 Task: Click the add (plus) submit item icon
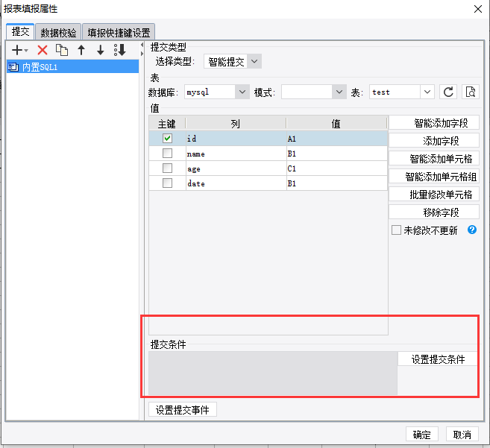point(19,50)
